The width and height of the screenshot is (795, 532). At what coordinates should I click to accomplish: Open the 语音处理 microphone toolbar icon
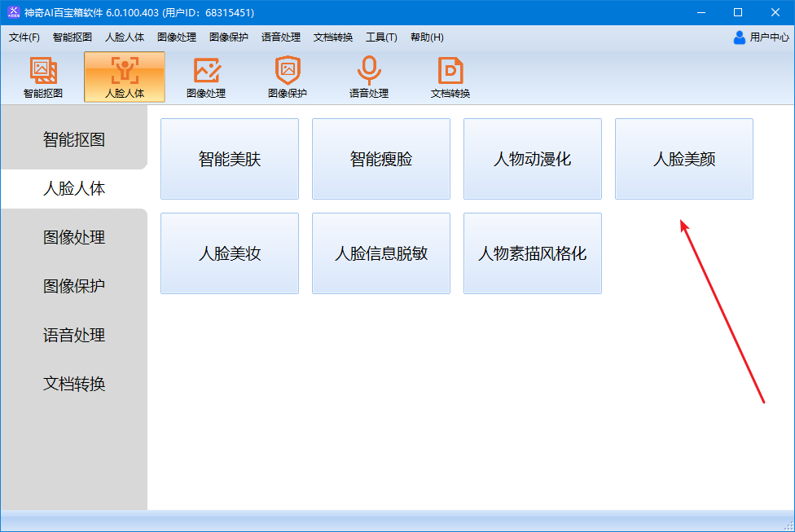click(x=369, y=77)
